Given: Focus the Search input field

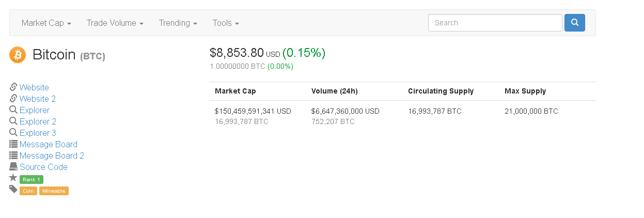Looking at the screenshot, I should click(495, 23).
